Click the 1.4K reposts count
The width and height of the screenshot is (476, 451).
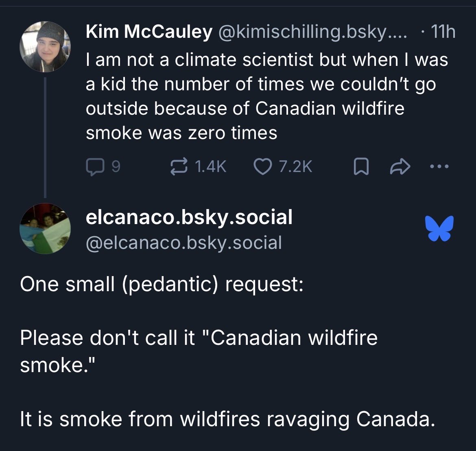pos(211,167)
